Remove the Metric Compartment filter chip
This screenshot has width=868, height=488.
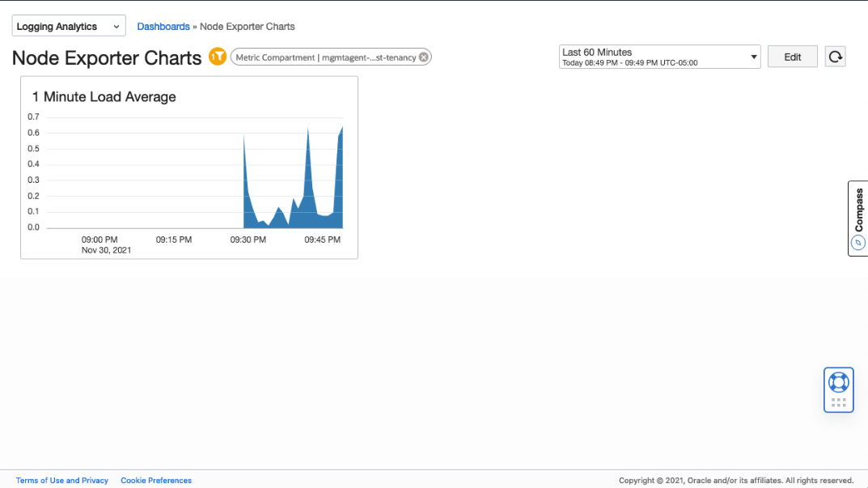(x=423, y=57)
